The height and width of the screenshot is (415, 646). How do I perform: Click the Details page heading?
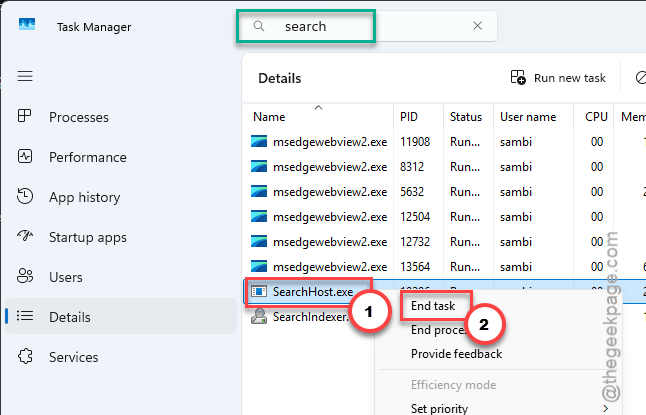coord(280,78)
